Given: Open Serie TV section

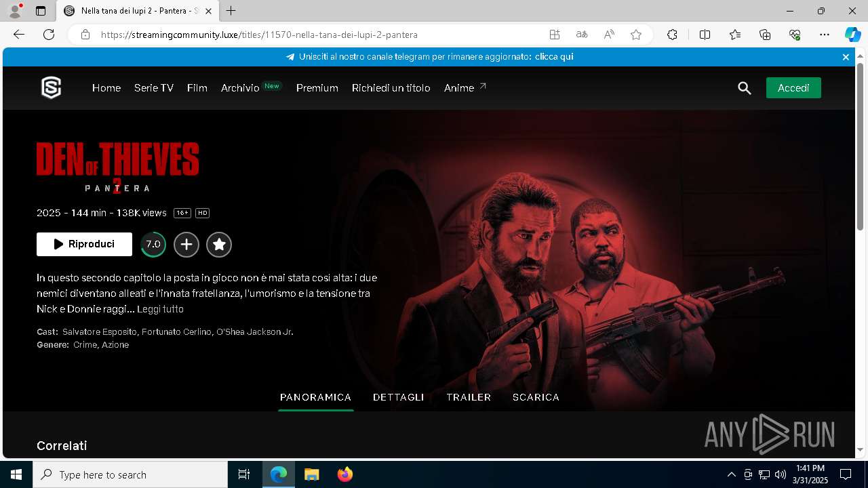Looking at the screenshot, I should tap(154, 88).
